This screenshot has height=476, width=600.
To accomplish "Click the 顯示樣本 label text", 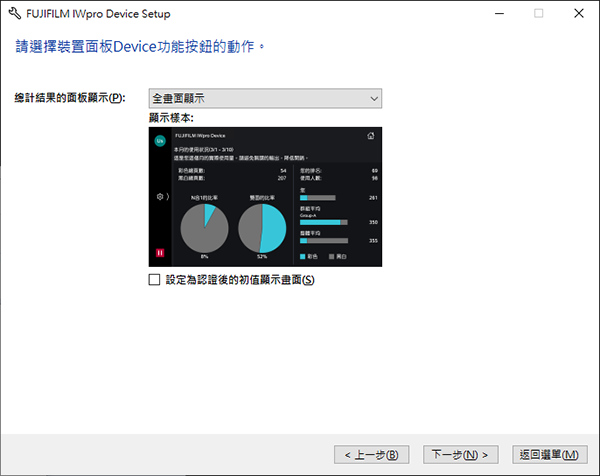I will pyautogui.click(x=171, y=118).
